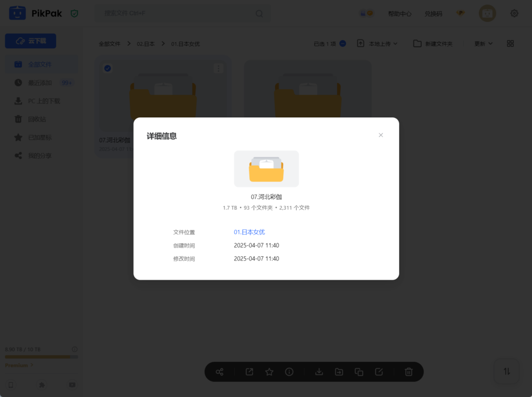Click the folder thumbnail in details dialog
532x397 pixels.
point(267,169)
